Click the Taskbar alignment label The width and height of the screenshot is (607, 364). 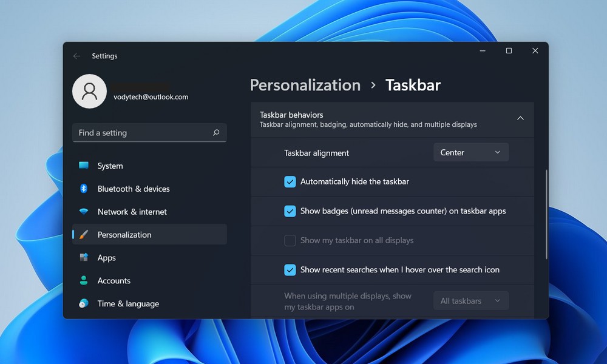pyautogui.click(x=316, y=153)
